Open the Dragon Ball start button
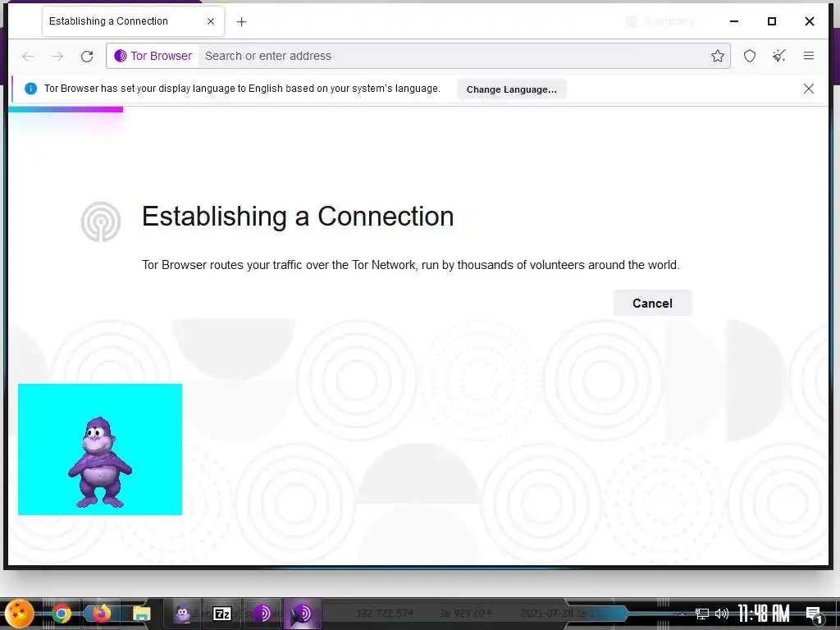This screenshot has width=840, height=630. pyautogui.click(x=20, y=614)
